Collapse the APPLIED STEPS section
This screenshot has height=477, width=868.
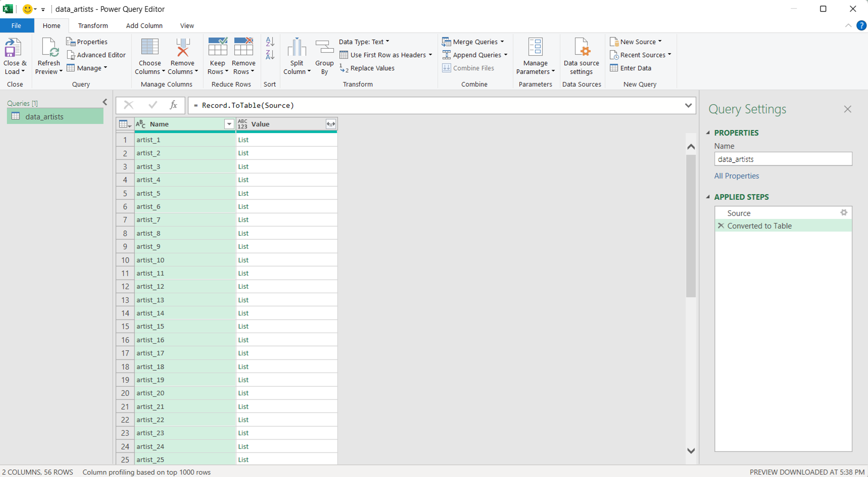(x=708, y=197)
